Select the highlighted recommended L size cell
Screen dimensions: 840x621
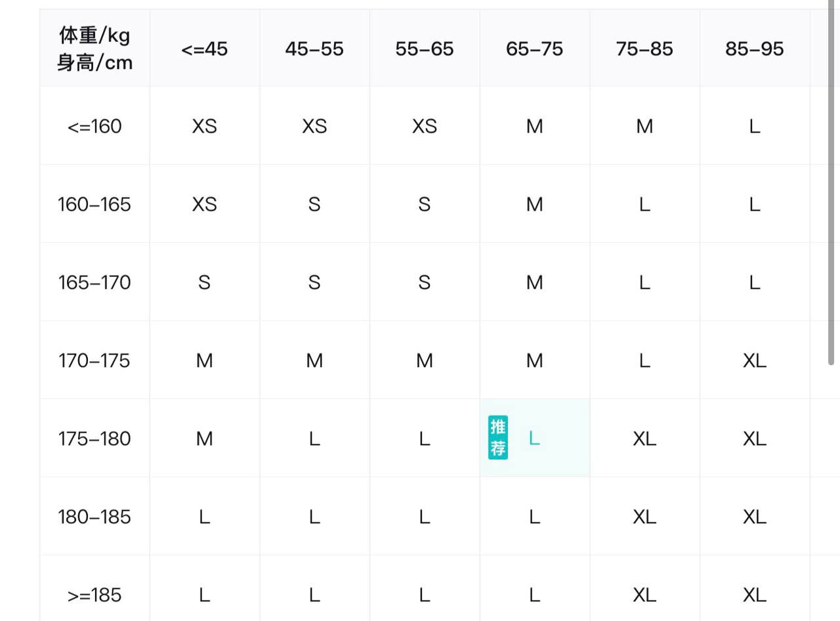[535, 439]
